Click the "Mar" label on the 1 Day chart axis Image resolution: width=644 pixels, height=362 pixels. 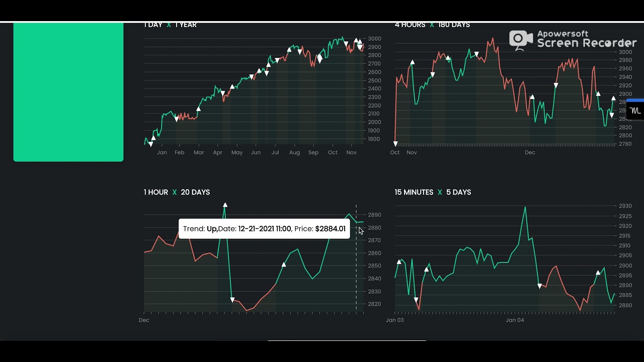coord(199,152)
